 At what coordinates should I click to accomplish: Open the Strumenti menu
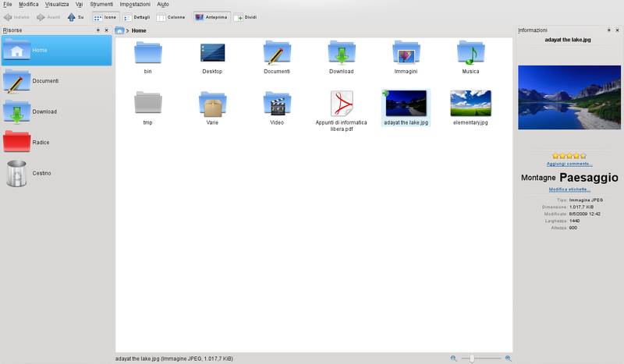click(x=101, y=4)
